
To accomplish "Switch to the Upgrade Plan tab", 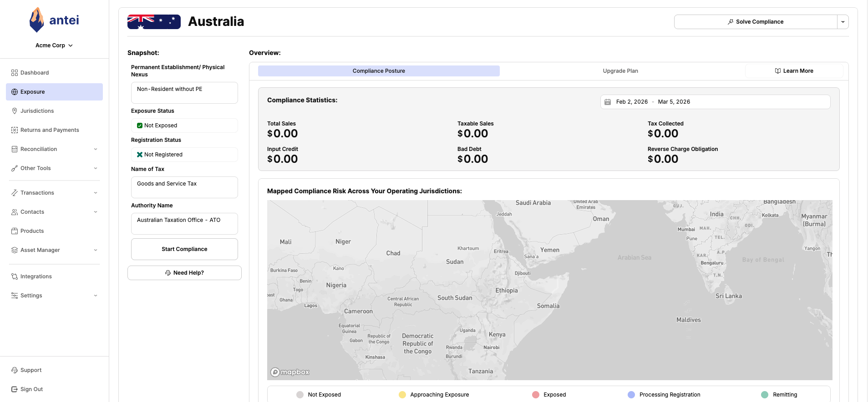I will 620,71.
